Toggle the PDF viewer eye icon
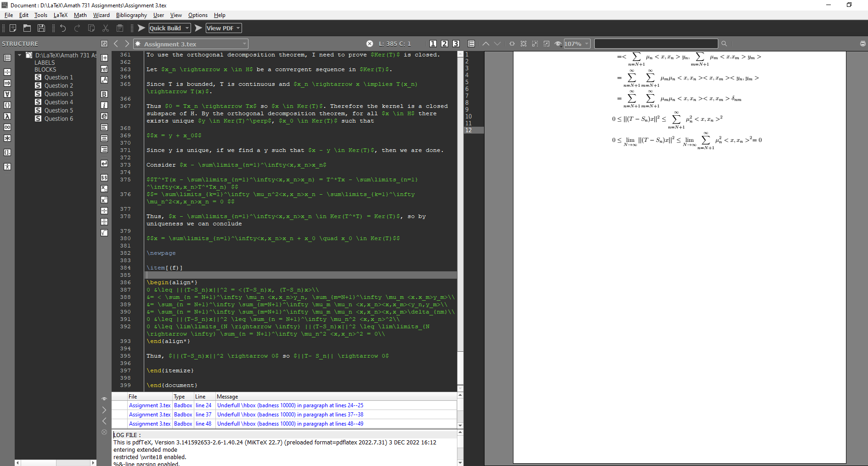 558,44
